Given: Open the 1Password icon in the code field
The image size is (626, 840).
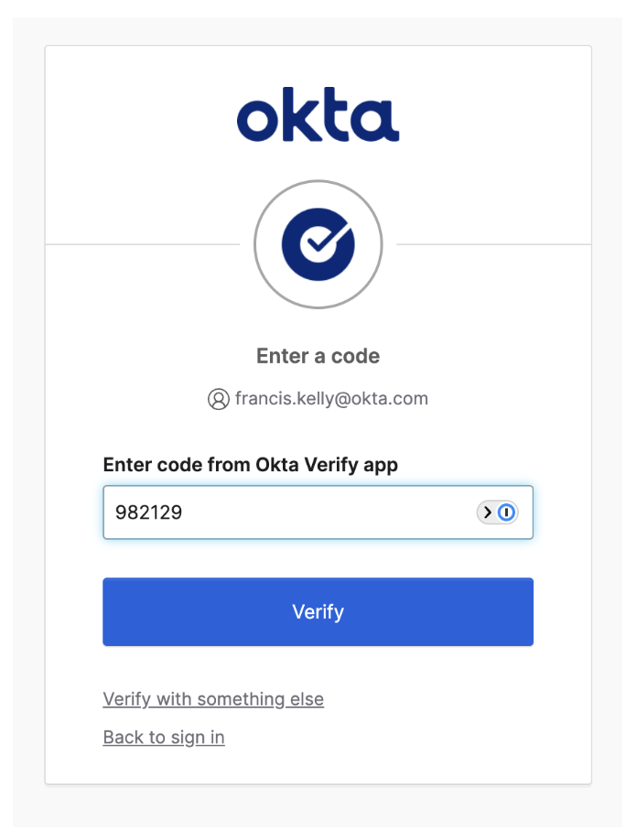Looking at the screenshot, I should pyautogui.click(x=507, y=512).
